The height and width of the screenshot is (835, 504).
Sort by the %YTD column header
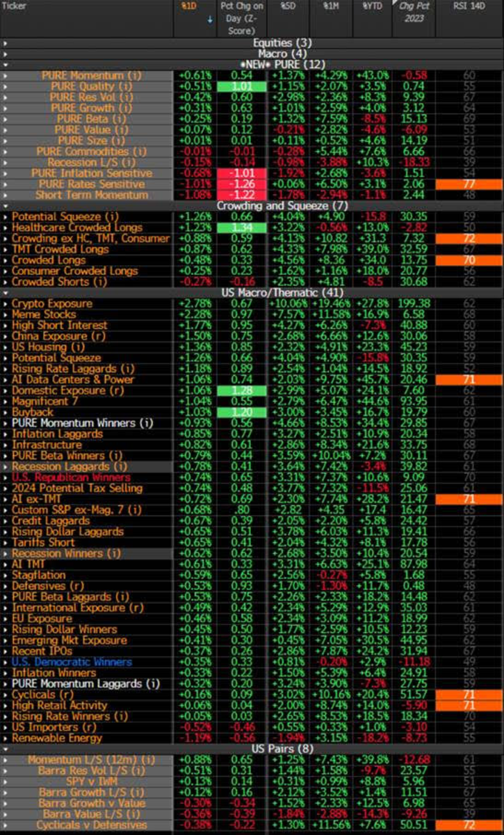tap(368, 6)
